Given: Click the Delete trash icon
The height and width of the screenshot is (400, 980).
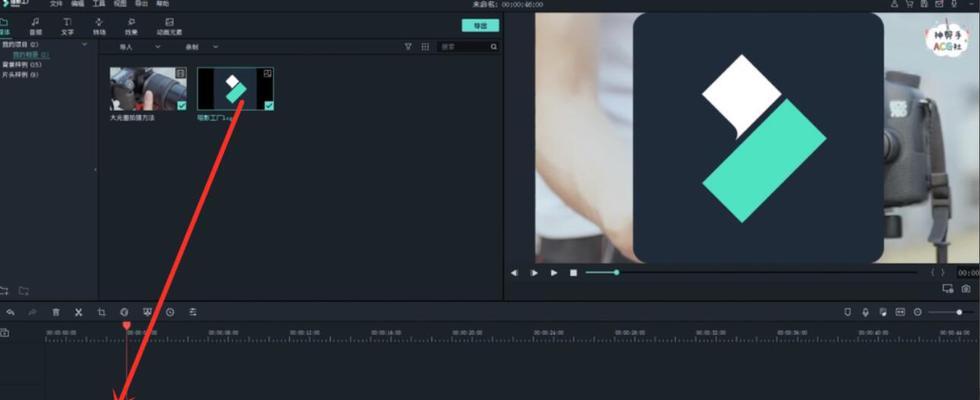Looking at the screenshot, I should coord(56,312).
